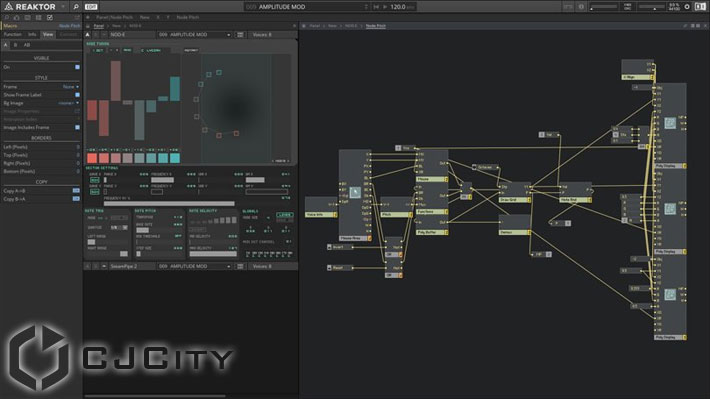The width and height of the screenshot is (710, 399).
Task: Click the magnifier browser icon in header
Action: coord(76,7)
